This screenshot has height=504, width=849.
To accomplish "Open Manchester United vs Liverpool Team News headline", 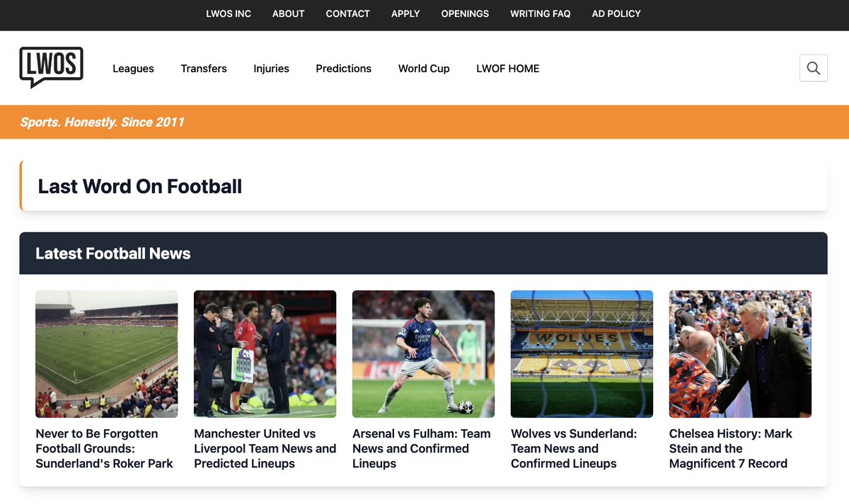I will coord(265,449).
